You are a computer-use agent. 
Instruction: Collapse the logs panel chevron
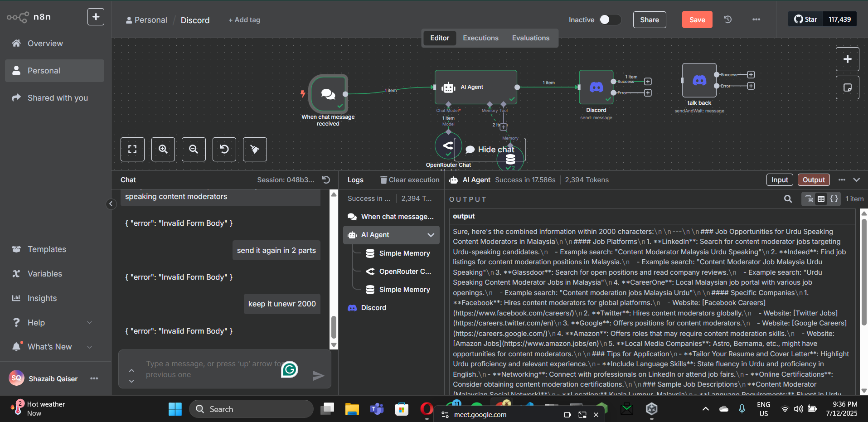tap(856, 180)
